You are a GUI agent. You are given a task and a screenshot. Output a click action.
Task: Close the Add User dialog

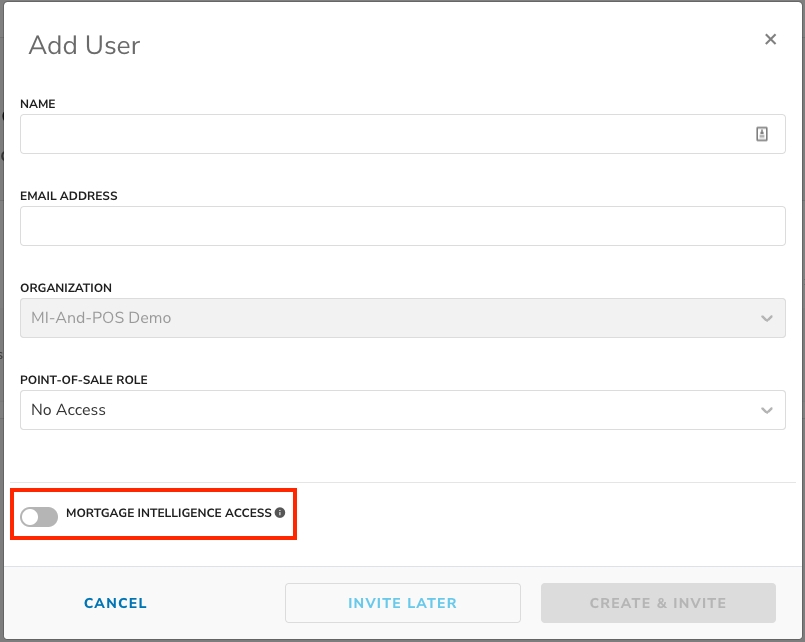770,40
